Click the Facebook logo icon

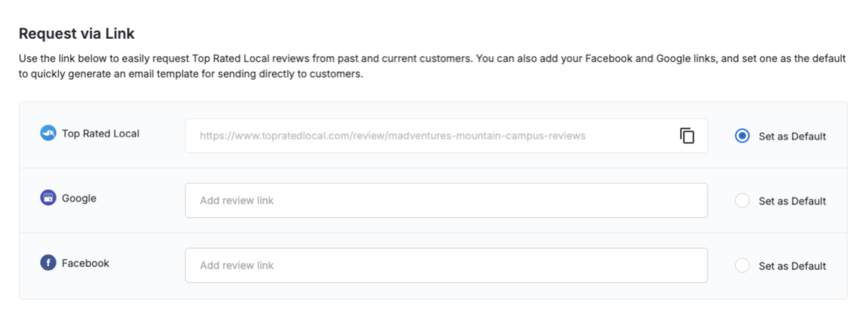48,263
